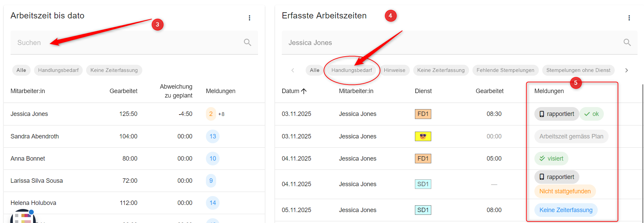
Task: Click the search field containing Jessica Jones
Action: (x=460, y=43)
